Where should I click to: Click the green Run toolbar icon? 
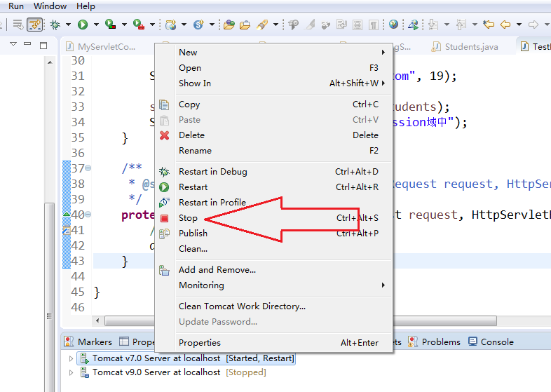83,25
